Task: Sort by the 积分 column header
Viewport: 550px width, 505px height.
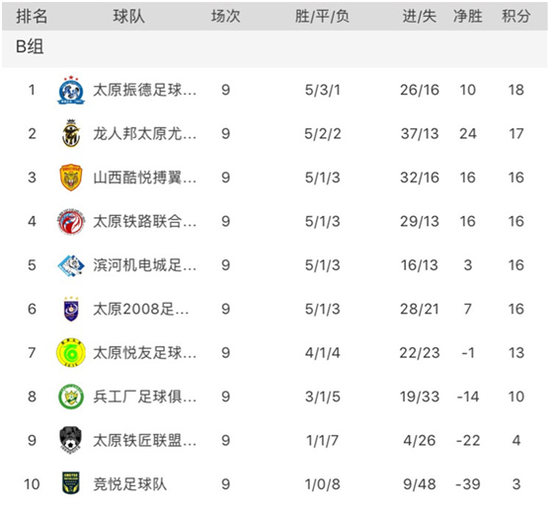Action: tap(516, 16)
